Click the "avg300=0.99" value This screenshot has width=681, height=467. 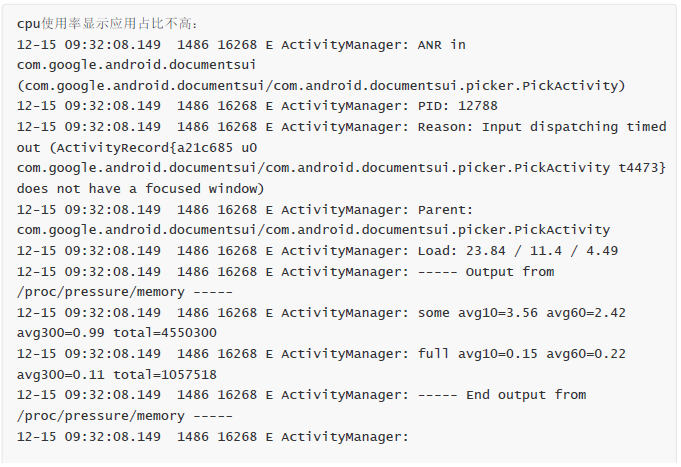tap(62, 333)
